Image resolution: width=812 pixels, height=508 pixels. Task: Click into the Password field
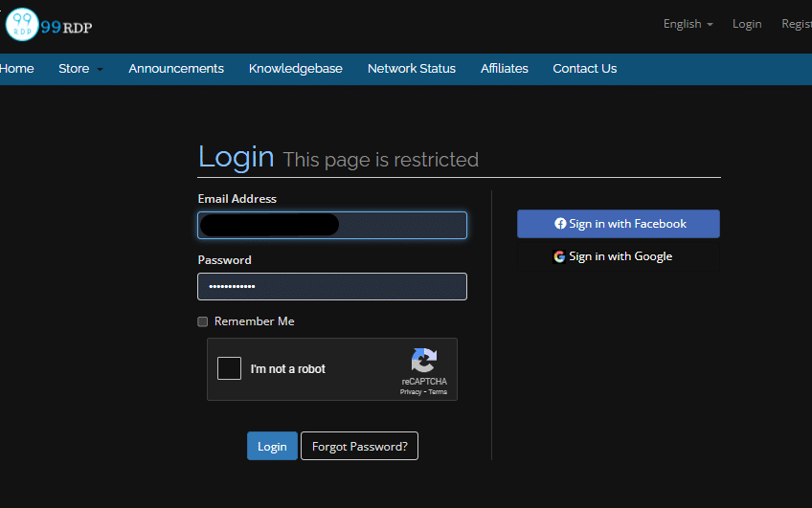point(332,287)
